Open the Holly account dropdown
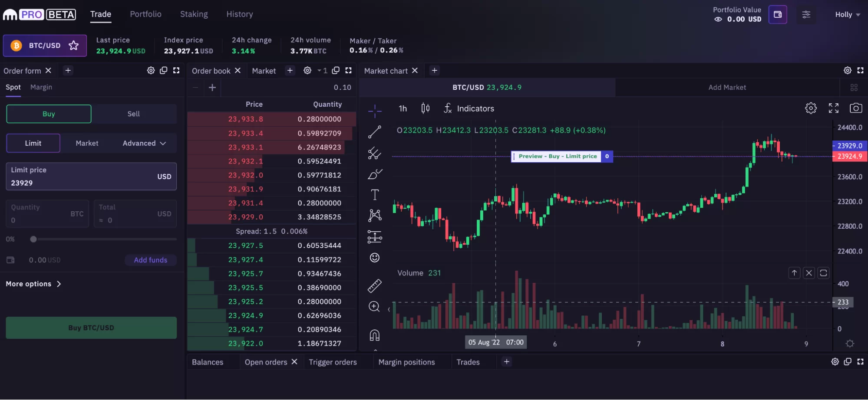The height and width of the screenshot is (400, 868). [848, 14]
